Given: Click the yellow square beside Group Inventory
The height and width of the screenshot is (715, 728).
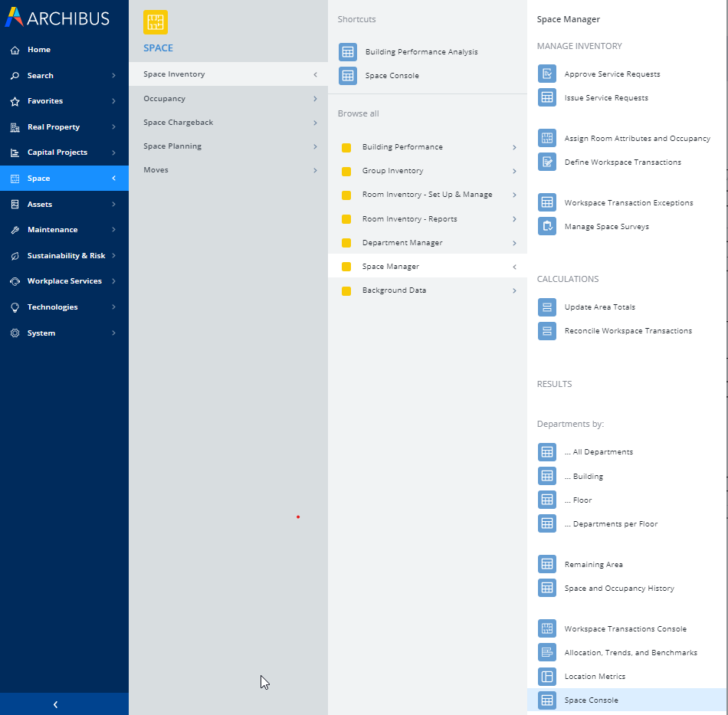Looking at the screenshot, I should (x=346, y=172).
